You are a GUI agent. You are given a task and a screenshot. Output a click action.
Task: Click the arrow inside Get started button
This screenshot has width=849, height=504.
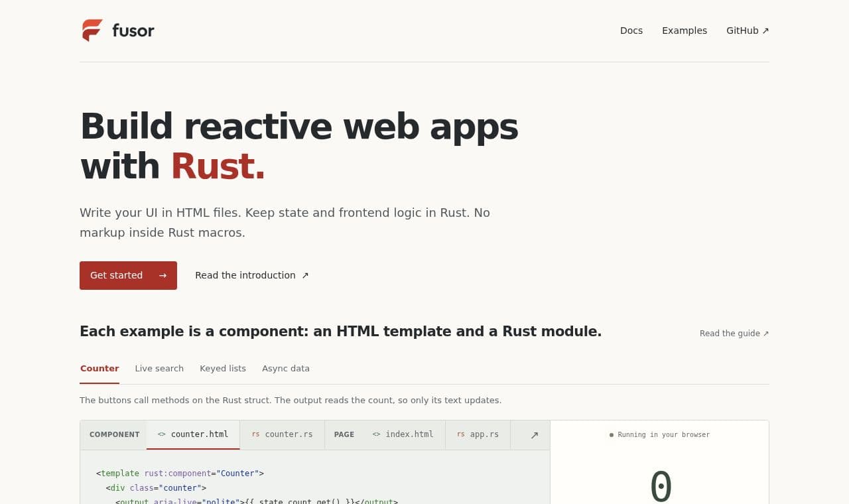163,275
